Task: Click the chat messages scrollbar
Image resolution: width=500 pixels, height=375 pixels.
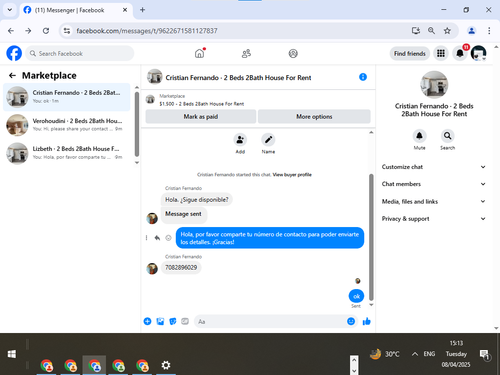Action: click(x=371, y=237)
